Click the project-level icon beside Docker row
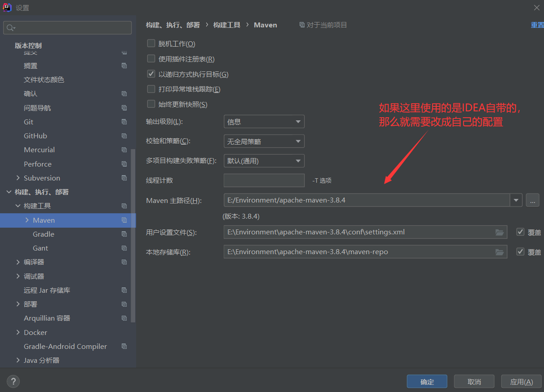This screenshot has width=544, height=392. pos(124,332)
